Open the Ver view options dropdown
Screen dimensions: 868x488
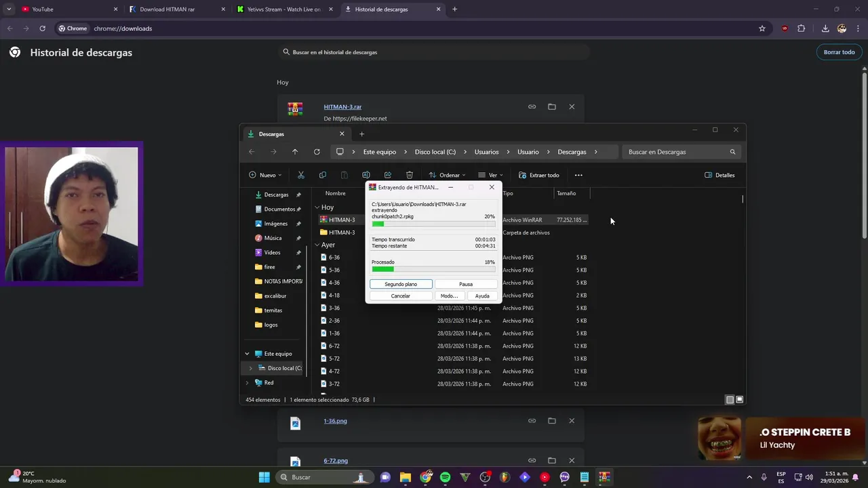point(490,175)
